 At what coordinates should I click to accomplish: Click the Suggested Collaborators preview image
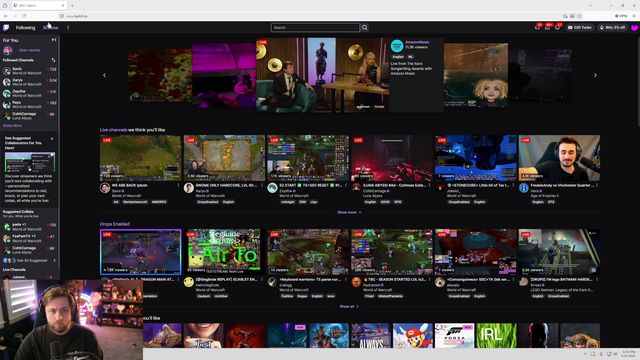coord(30,162)
